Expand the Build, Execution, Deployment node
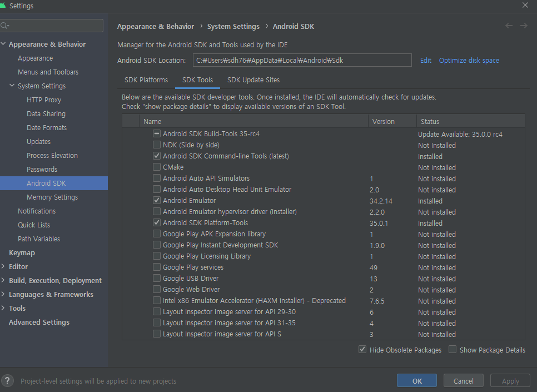 tap(3, 280)
